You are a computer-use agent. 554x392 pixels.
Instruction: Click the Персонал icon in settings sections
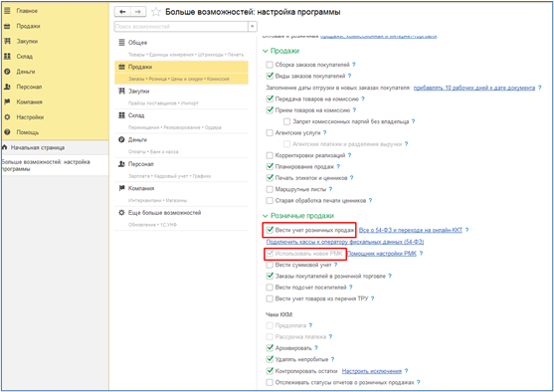122,164
